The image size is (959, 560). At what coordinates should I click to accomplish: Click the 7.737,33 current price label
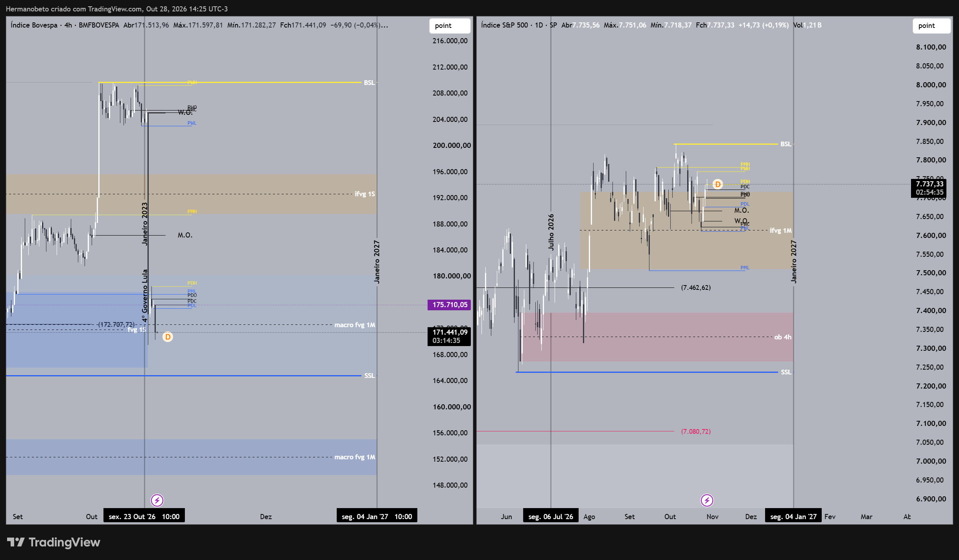click(929, 188)
